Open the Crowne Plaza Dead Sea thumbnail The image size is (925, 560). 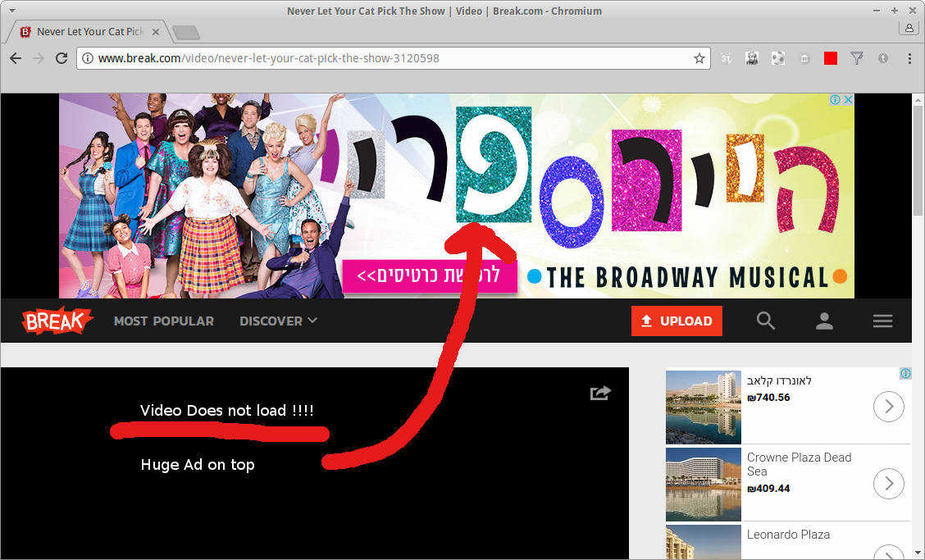click(704, 484)
